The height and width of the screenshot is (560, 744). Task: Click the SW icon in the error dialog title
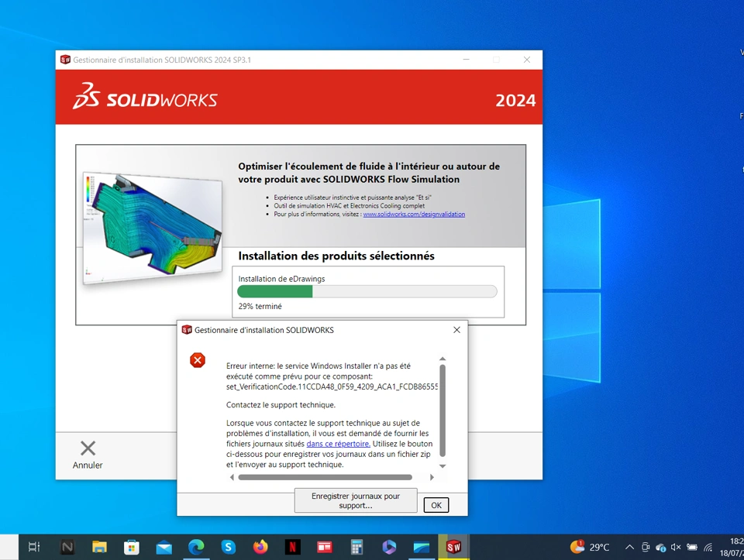click(187, 329)
